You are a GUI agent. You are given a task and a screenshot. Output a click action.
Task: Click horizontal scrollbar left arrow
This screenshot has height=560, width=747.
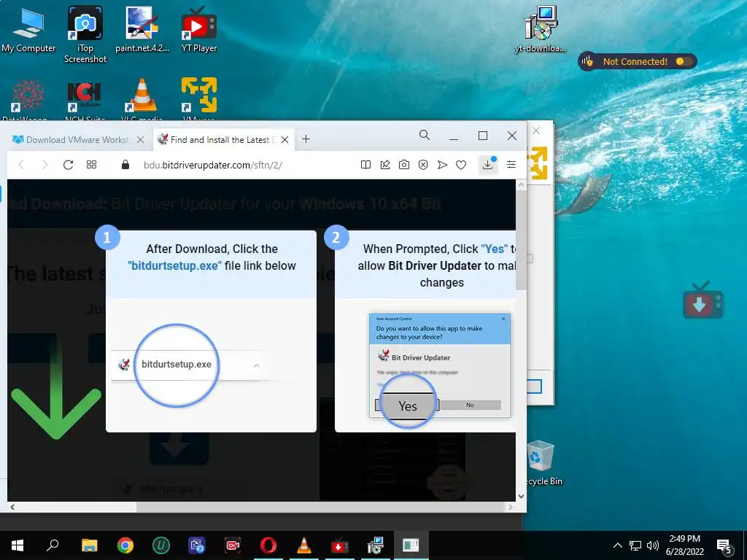coord(12,507)
